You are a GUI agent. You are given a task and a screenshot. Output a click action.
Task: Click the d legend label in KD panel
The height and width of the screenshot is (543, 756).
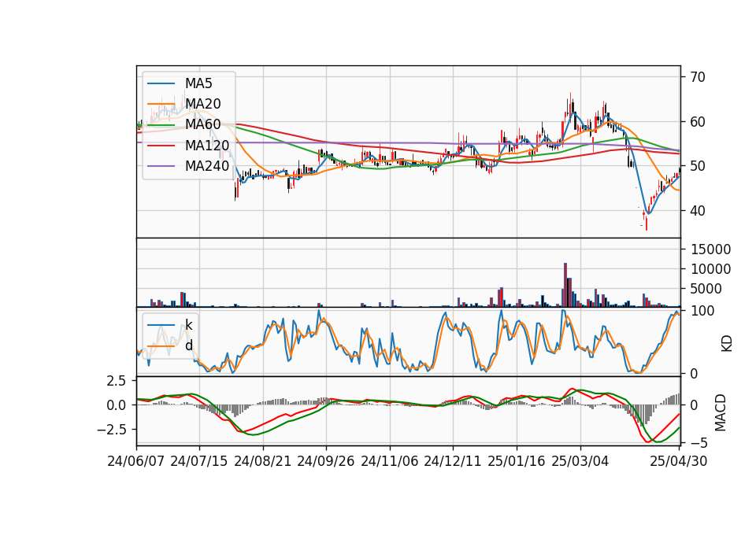click(189, 345)
